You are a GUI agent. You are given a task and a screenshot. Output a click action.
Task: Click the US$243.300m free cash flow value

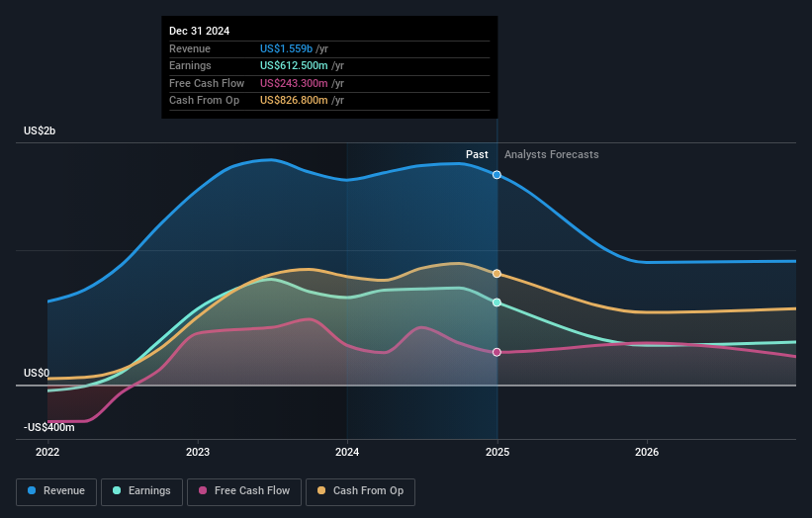click(294, 83)
